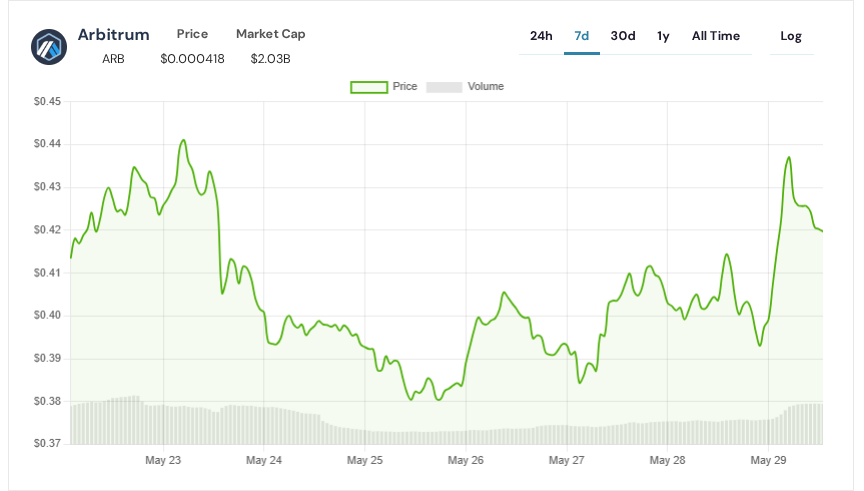Click the $0.41 y-axis label

[47, 273]
